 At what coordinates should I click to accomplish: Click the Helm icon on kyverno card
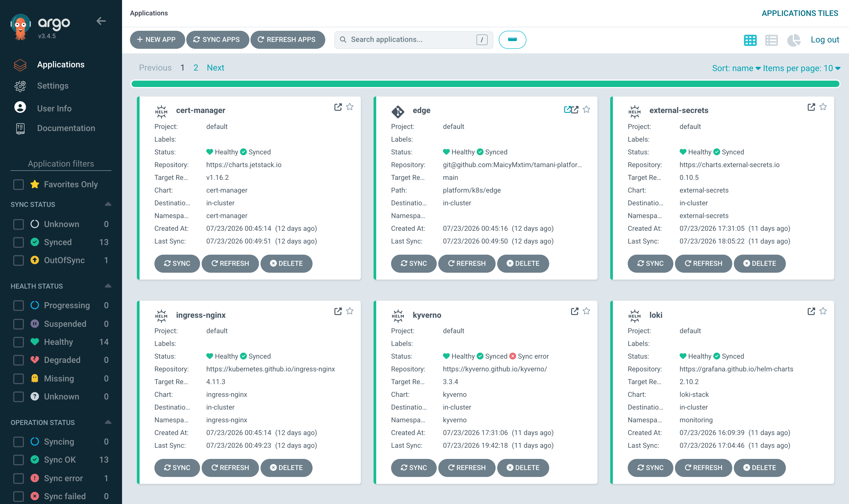tap(398, 316)
